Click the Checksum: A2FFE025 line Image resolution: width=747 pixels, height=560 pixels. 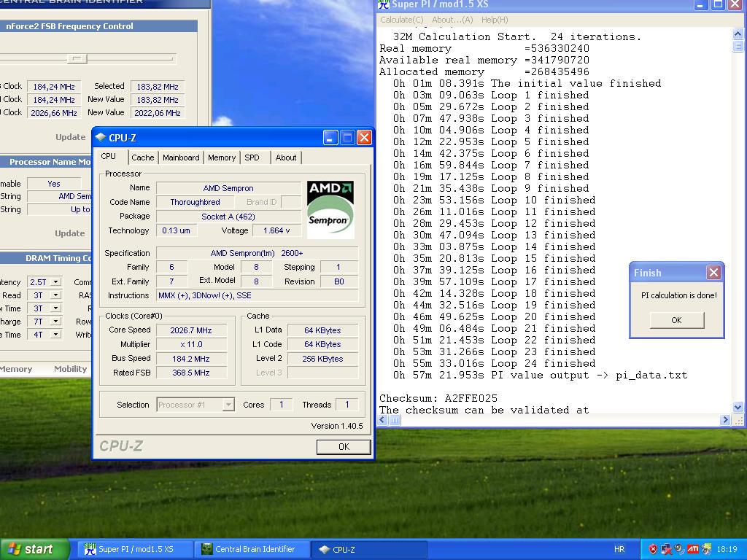438,398
